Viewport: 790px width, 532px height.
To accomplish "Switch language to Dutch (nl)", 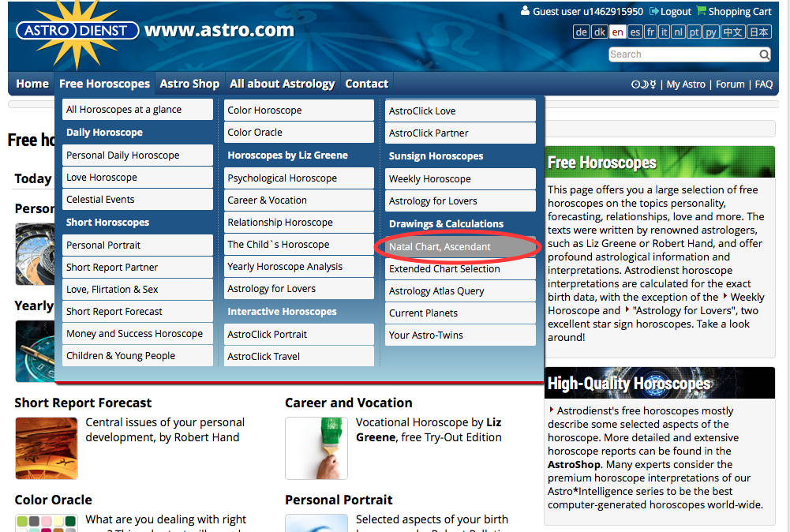I will click(x=679, y=32).
